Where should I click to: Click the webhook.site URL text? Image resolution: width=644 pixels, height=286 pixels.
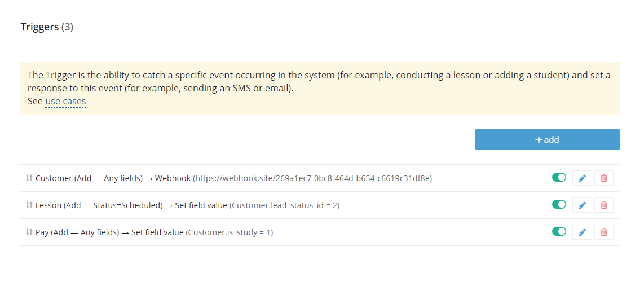pyautogui.click(x=313, y=178)
